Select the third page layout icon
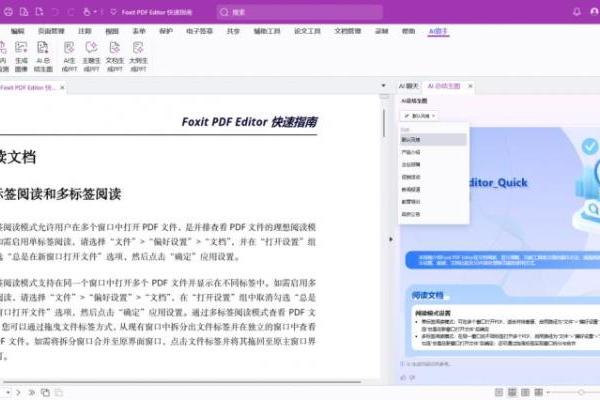 tap(525, 392)
